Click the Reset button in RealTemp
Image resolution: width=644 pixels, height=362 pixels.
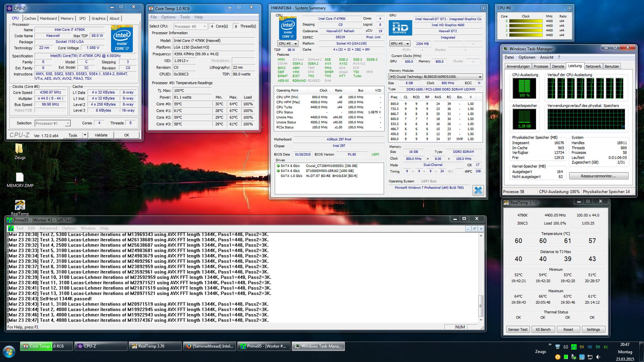point(568,329)
